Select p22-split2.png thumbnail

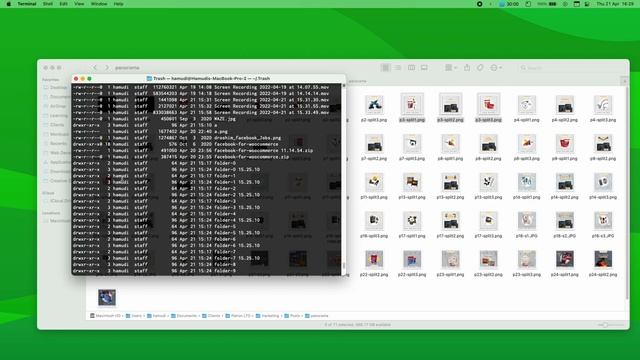pos(374,259)
